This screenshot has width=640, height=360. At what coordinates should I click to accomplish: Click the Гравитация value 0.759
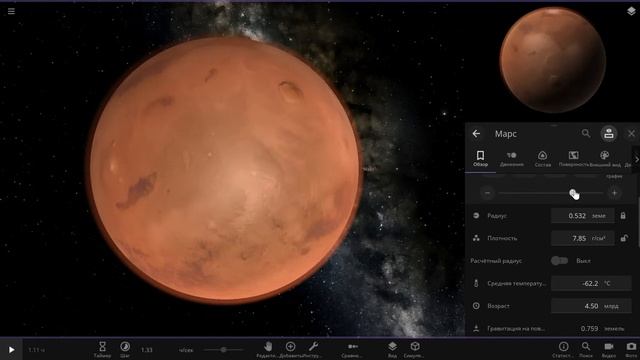click(x=589, y=328)
